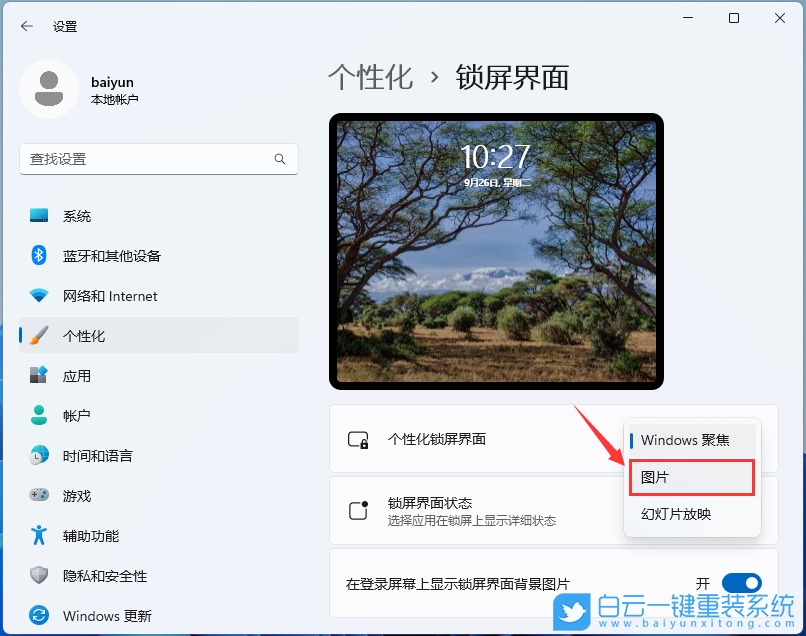Click the 查找设置 search box
Image resolution: width=806 pixels, height=636 pixels.
tap(158, 159)
